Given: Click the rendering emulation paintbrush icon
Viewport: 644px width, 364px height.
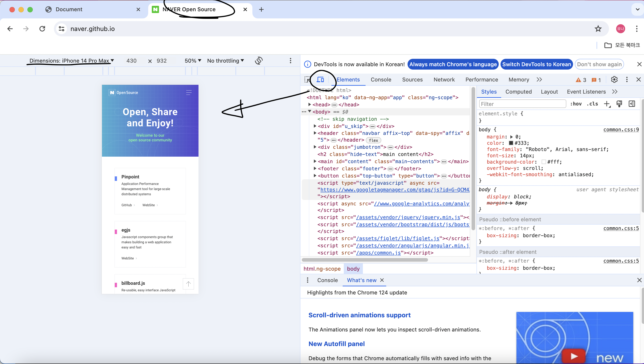Looking at the screenshot, I should pos(620,104).
